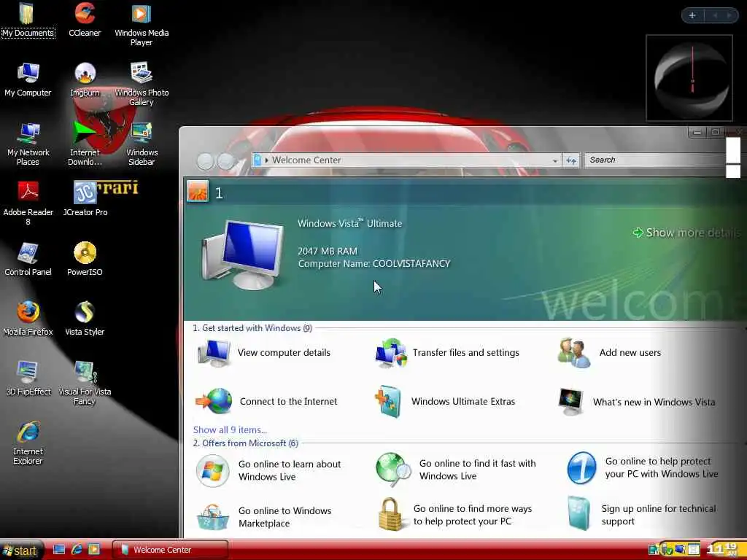Click Show Desktop quick launch icon
This screenshot has width=747, height=560.
59,550
